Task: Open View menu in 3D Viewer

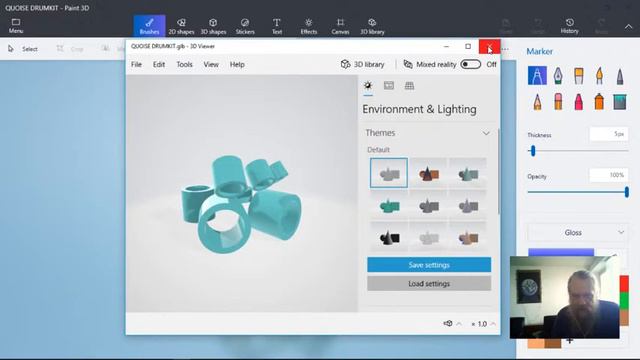Action: pos(211,64)
